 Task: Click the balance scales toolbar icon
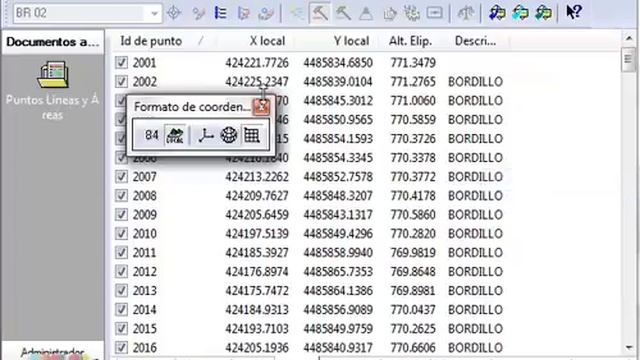(465, 13)
